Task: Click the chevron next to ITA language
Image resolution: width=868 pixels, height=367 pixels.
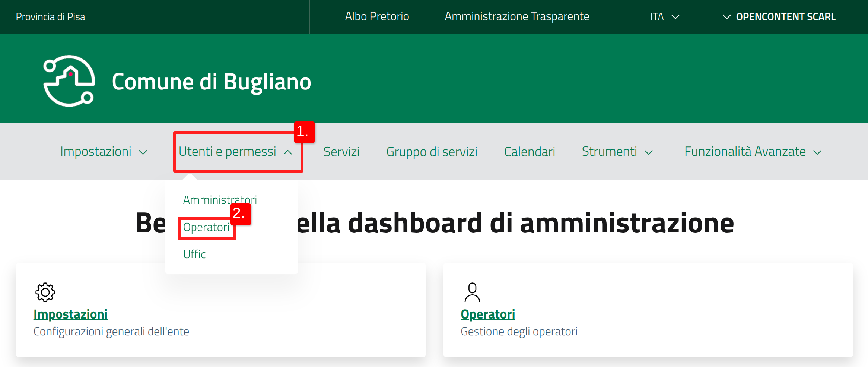Action: click(x=675, y=17)
